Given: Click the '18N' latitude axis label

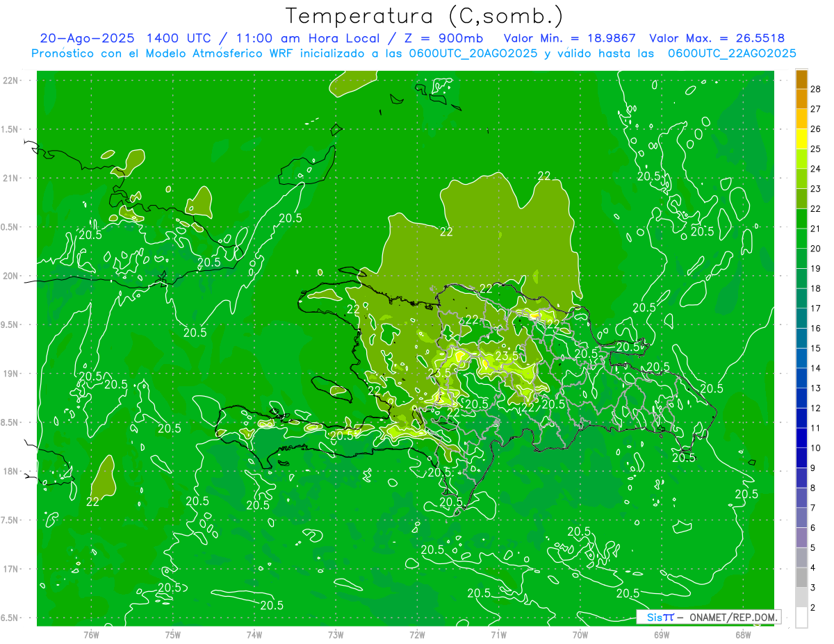Looking at the screenshot, I should tap(10, 471).
